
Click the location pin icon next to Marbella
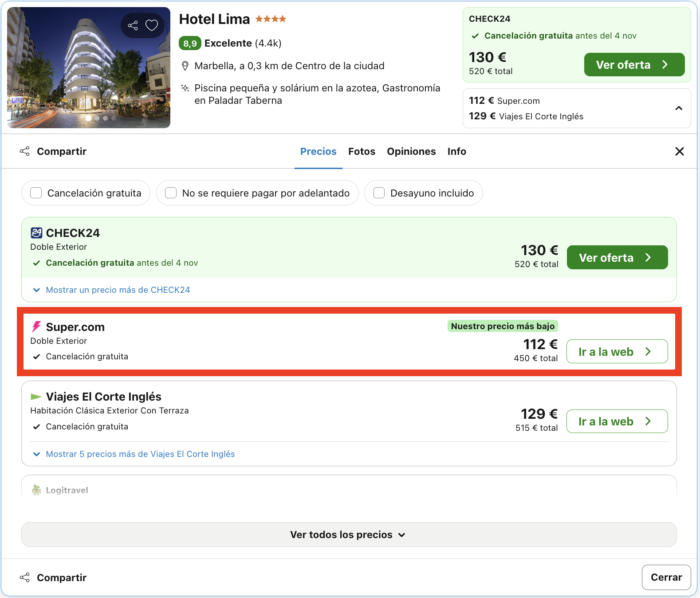185,66
